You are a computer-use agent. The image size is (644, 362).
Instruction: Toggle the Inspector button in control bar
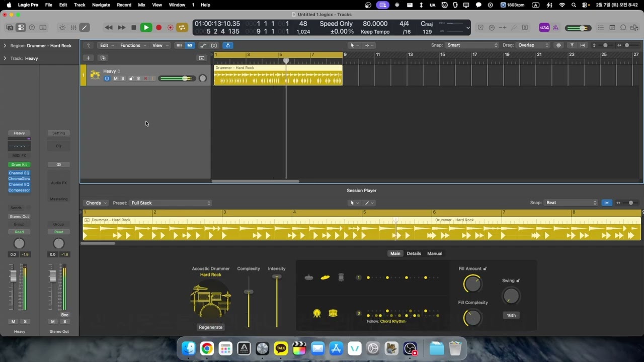21,28
